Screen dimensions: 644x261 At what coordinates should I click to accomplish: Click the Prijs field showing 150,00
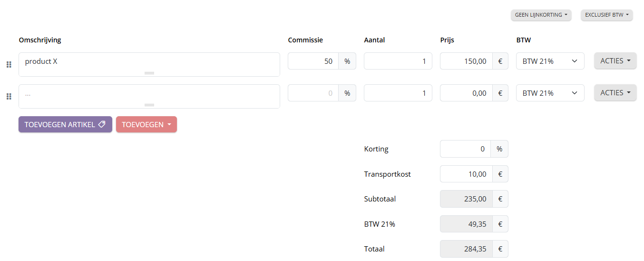tap(466, 61)
